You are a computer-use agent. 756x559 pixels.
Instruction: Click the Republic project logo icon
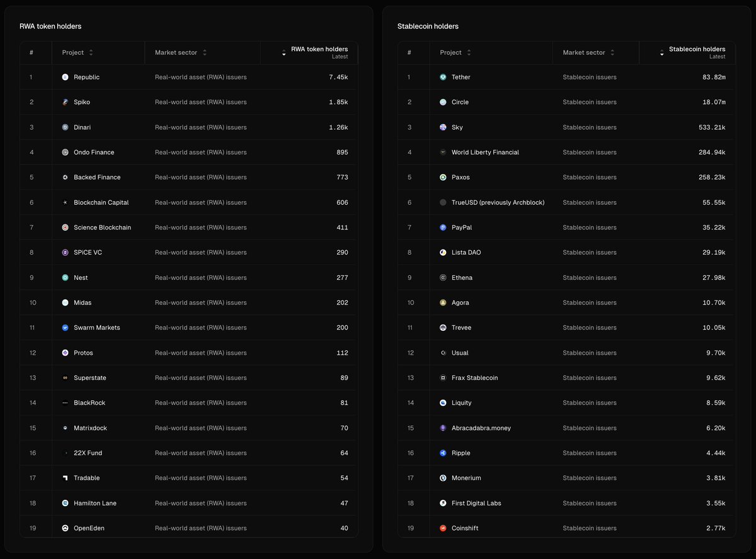pos(65,77)
